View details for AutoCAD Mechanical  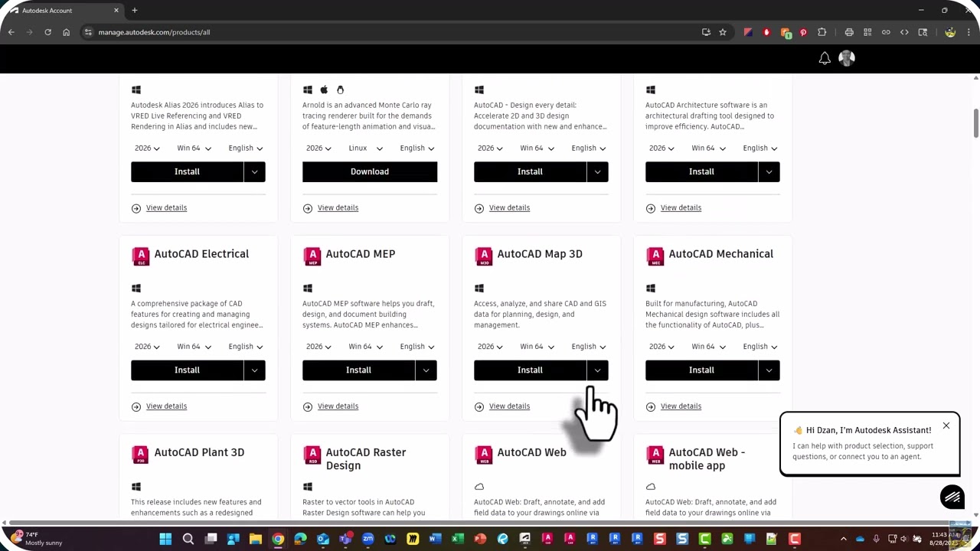(681, 406)
